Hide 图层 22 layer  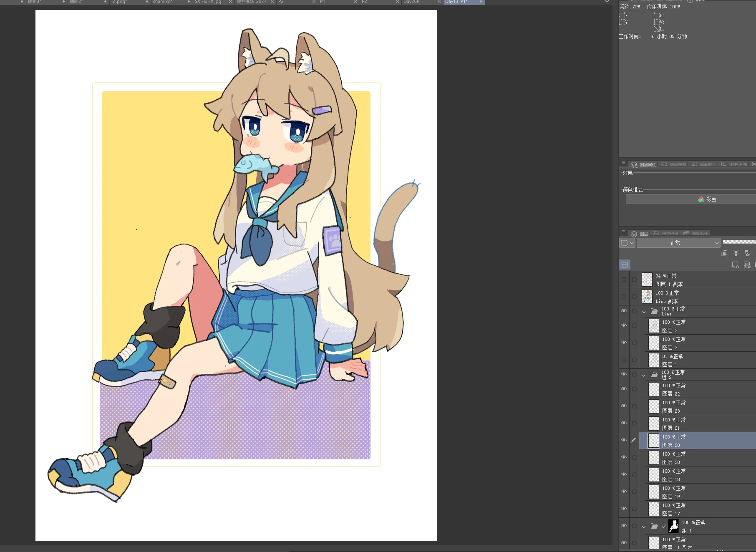click(x=624, y=389)
